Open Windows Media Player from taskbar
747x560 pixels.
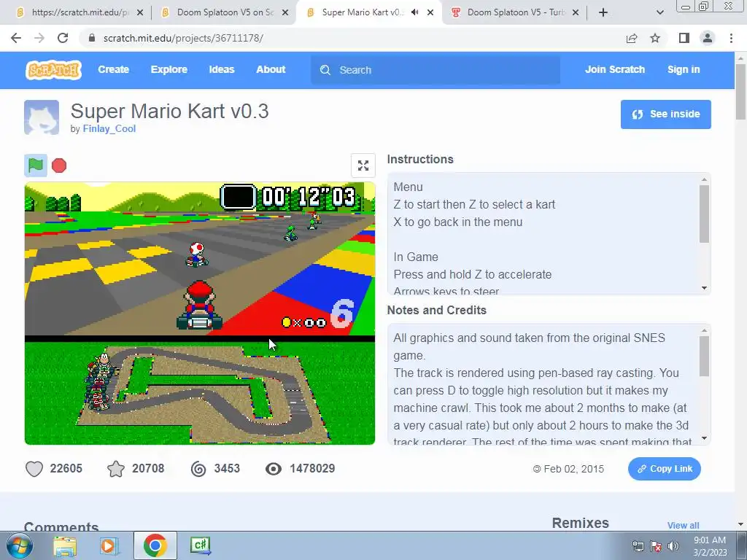click(x=109, y=545)
